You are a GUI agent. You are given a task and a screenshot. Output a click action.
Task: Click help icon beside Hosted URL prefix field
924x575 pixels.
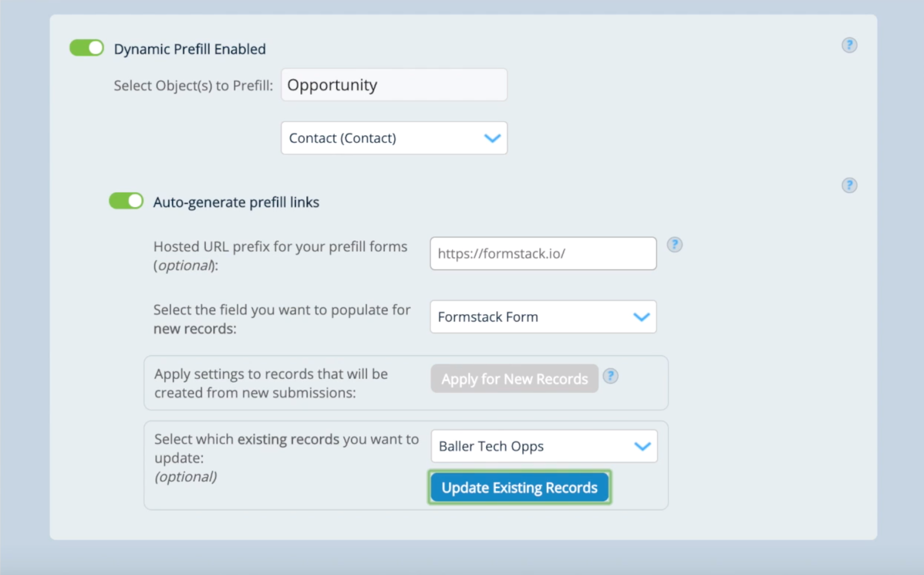675,245
